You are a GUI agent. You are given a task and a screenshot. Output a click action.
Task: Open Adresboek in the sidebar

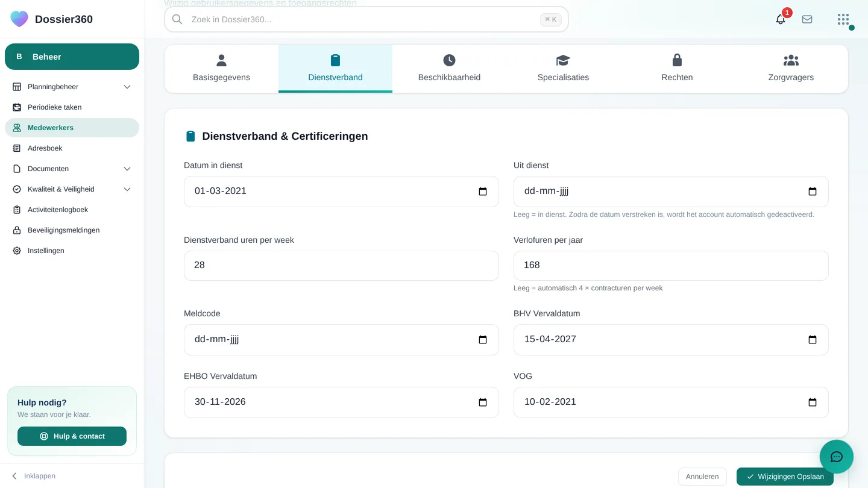pyautogui.click(x=72, y=148)
